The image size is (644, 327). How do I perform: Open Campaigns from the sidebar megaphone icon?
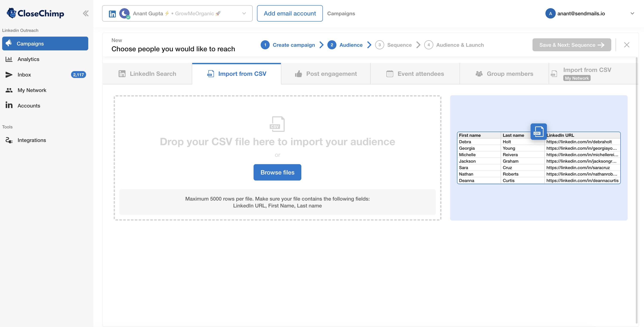tap(9, 43)
